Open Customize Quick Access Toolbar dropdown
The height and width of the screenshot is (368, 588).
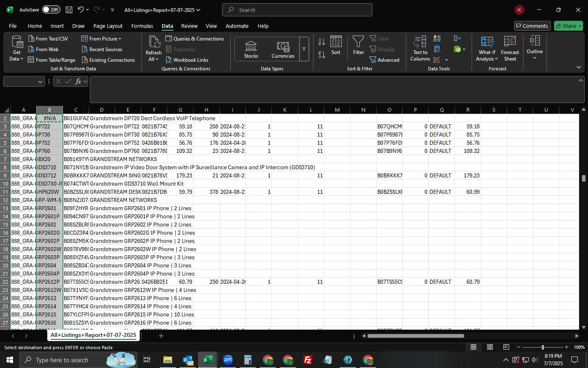(112, 10)
